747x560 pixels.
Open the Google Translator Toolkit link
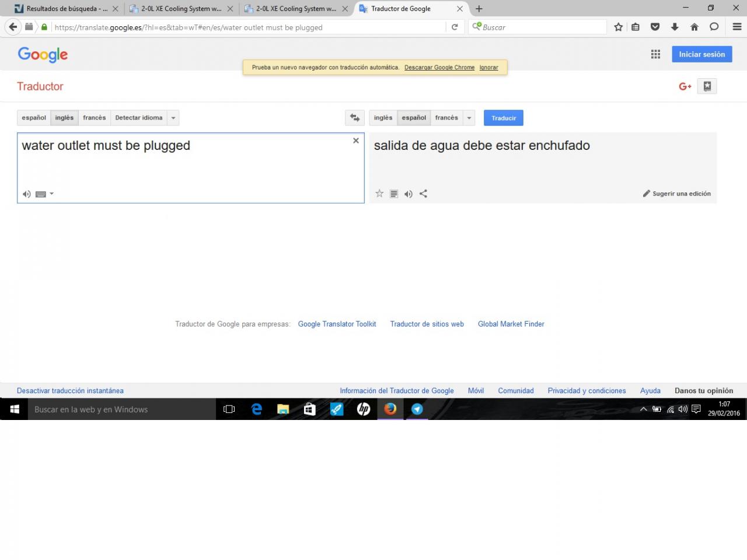pos(337,324)
